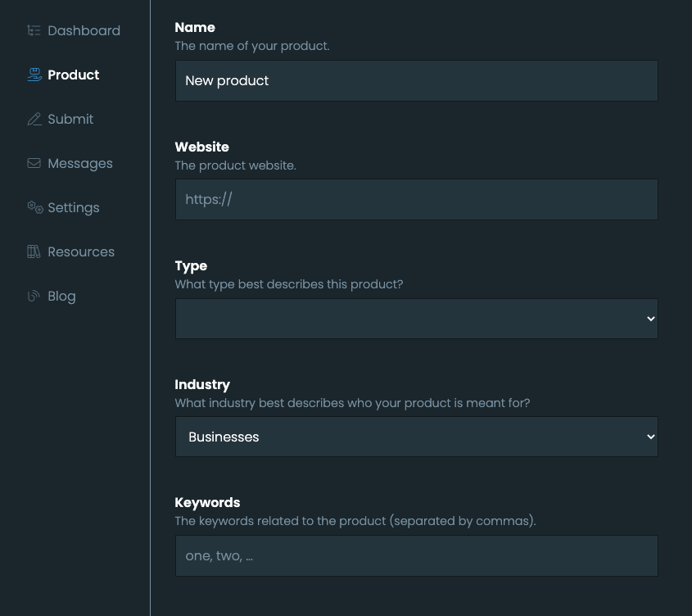Expand the Industry dropdown showing Businesses

[416, 437]
